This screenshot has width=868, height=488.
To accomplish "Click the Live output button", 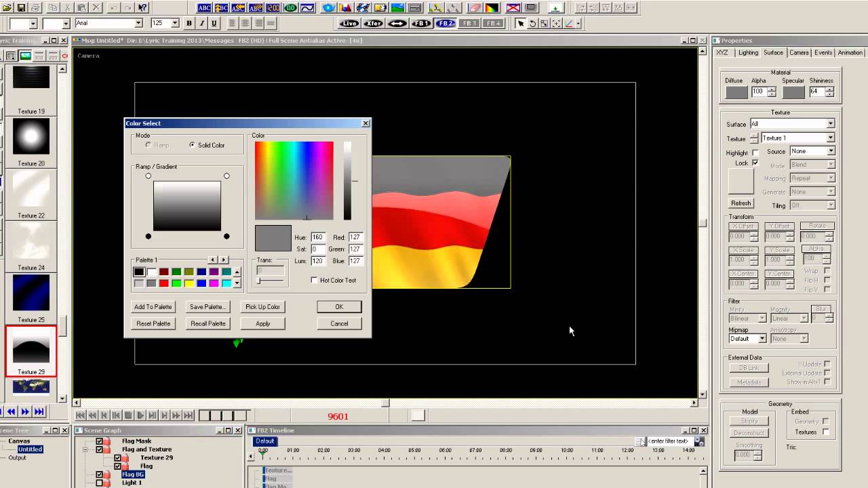I will point(349,23).
